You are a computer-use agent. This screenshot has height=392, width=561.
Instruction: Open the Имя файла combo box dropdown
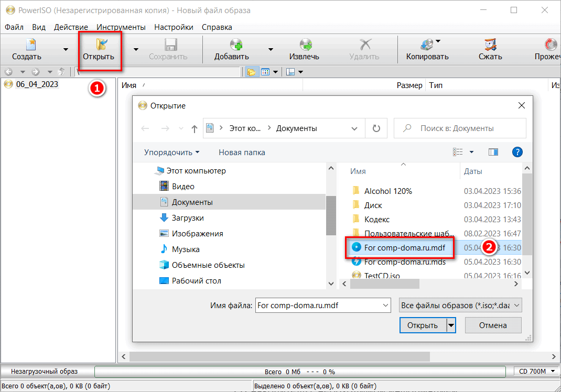click(x=385, y=306)
